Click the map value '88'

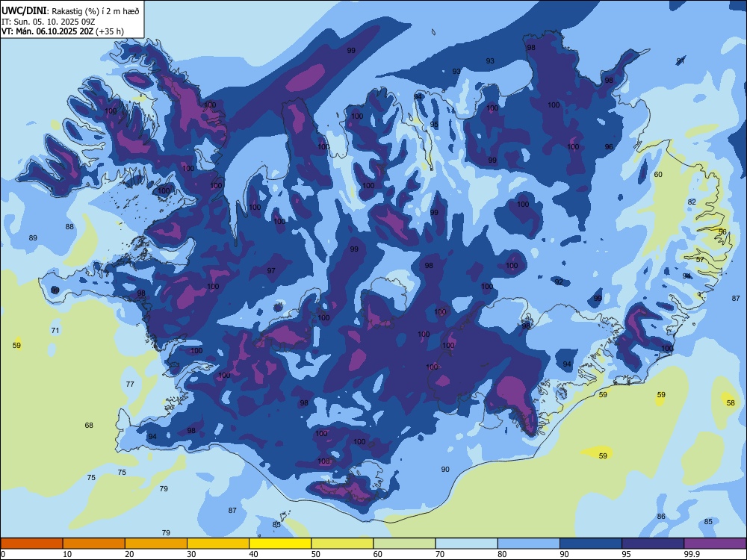69,227
